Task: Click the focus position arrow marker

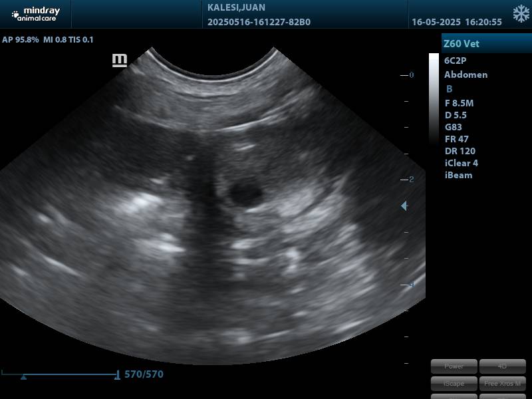Action: click(x=404, y=206)
